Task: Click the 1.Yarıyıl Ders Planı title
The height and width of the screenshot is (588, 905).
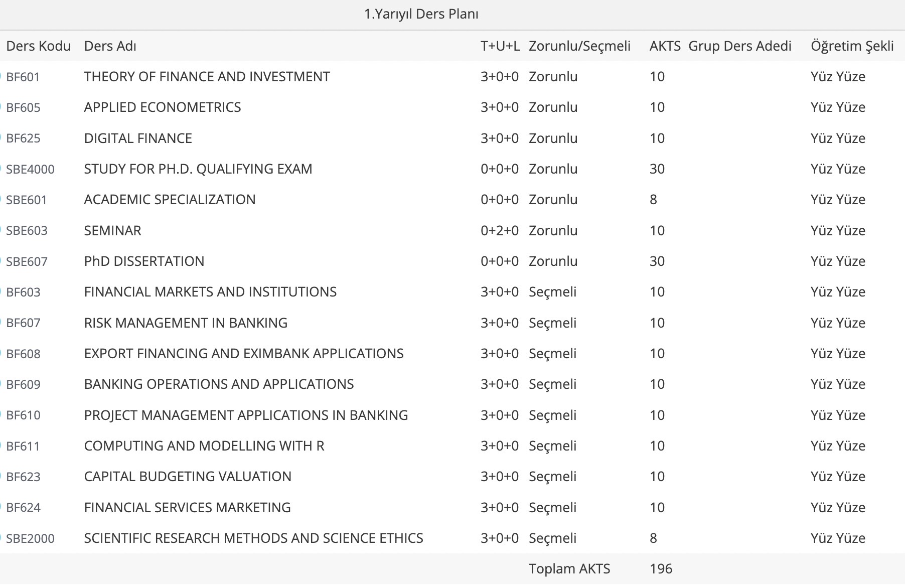Action: (421, 14)
